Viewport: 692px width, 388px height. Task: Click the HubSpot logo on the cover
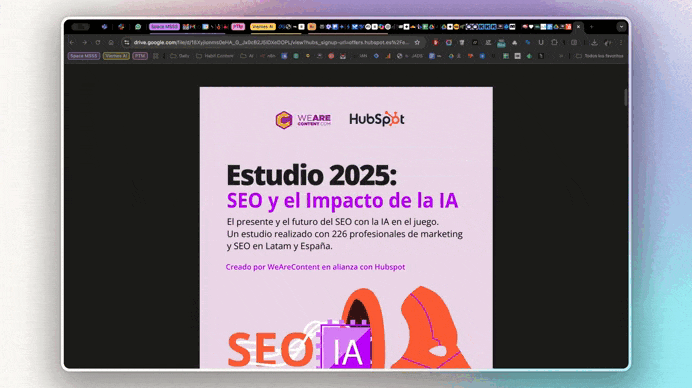click(376, 119)
